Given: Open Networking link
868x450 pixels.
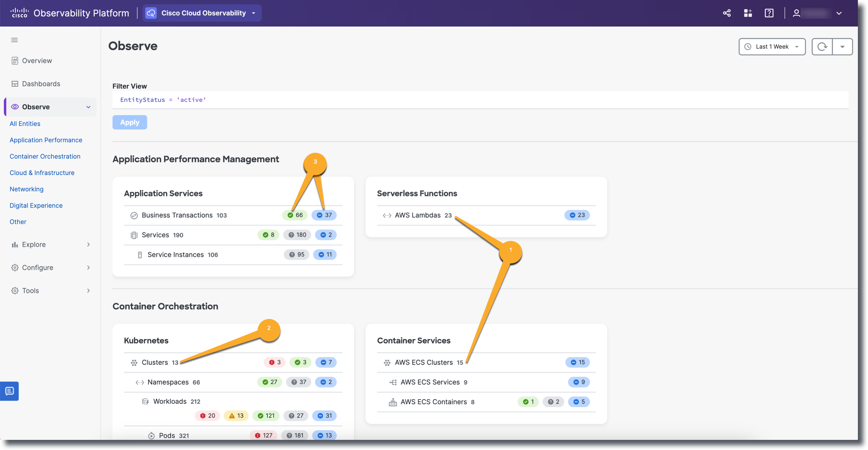Looking at the screenshot, I should click(x=27, y=189).
